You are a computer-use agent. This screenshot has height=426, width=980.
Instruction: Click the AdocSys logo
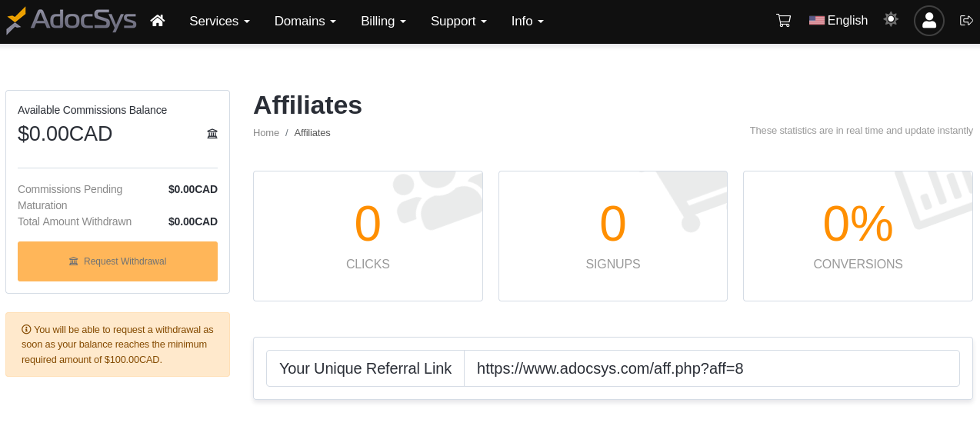coord(72,21)
